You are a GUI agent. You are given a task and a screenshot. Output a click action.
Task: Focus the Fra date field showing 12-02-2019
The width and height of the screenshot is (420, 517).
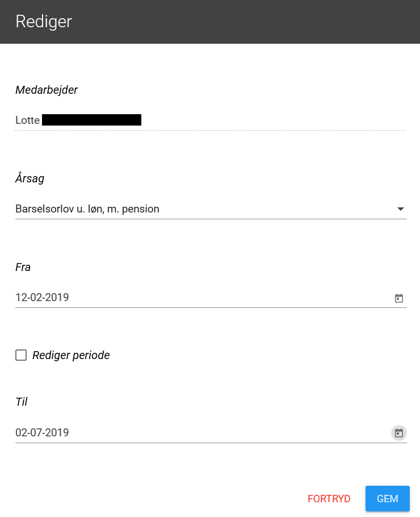[211, 297]
